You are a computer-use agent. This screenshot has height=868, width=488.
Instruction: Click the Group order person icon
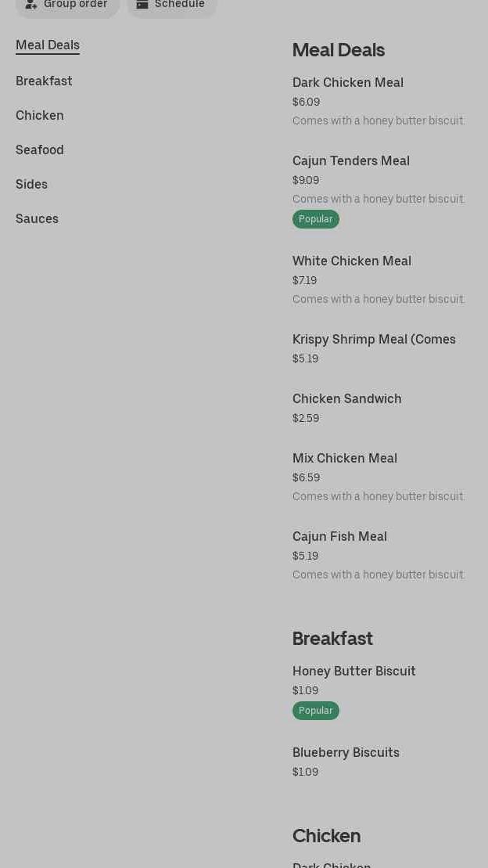coord(31,5)
